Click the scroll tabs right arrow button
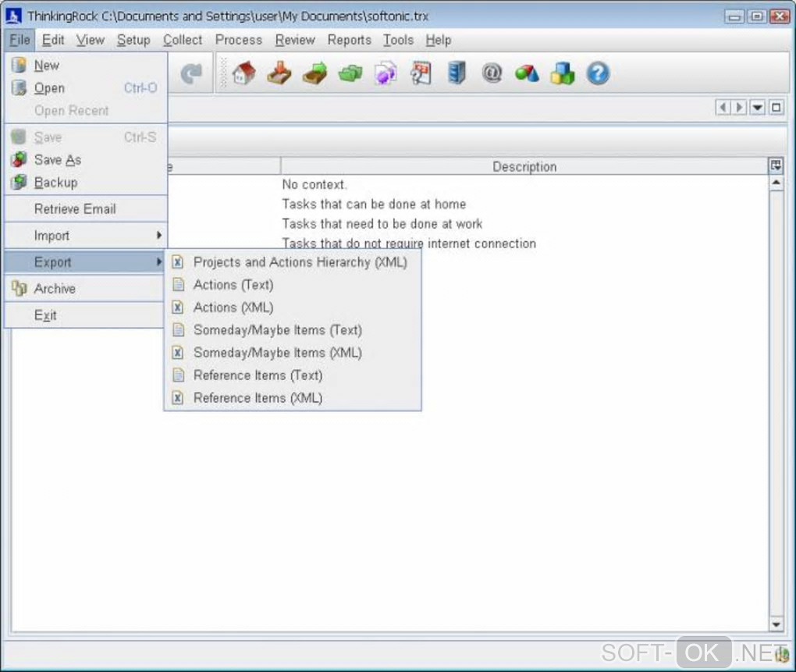This screenshot has height=672, width=796. (739, 107)
